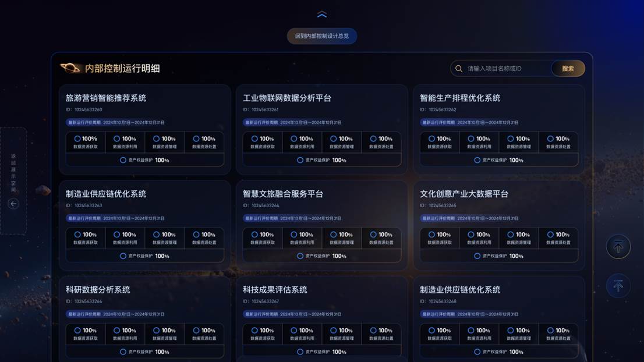
Task: Click 数据资源获取 ring in 旅游营销智能推荐系统 card
Action: (x=77, y=139)
